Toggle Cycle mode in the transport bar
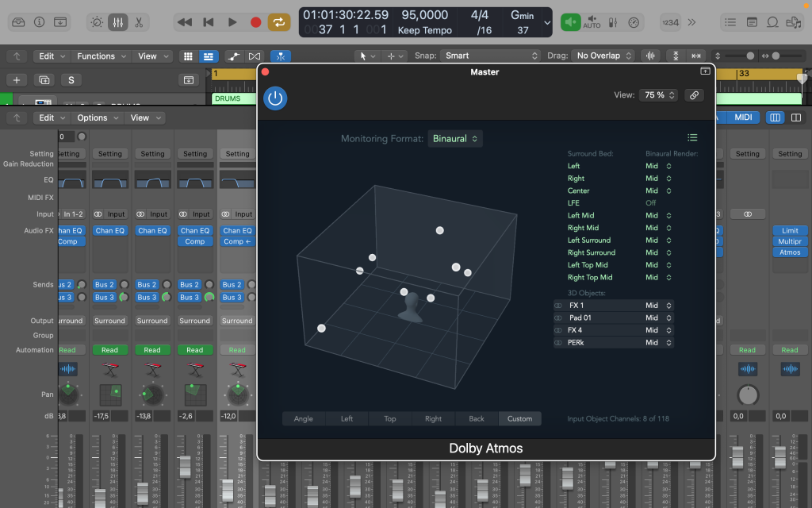Viewport: 812px width, 508px height. (279, 22)
